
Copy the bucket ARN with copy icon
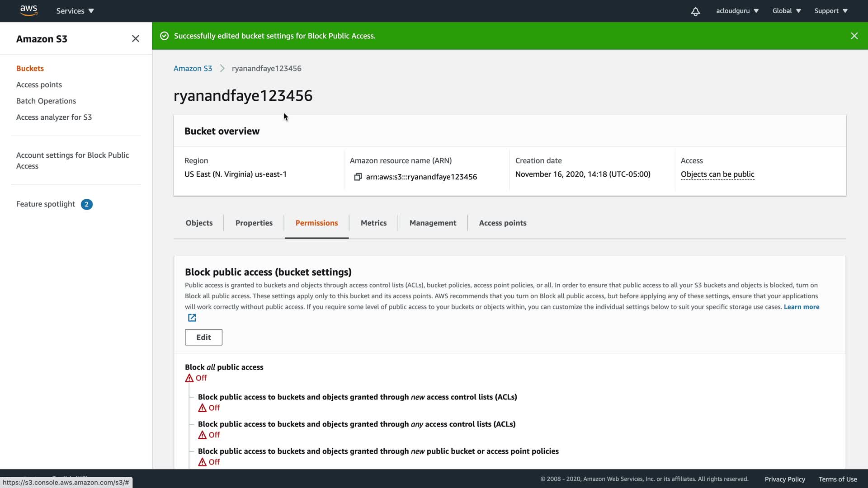(x=358, y=177)
